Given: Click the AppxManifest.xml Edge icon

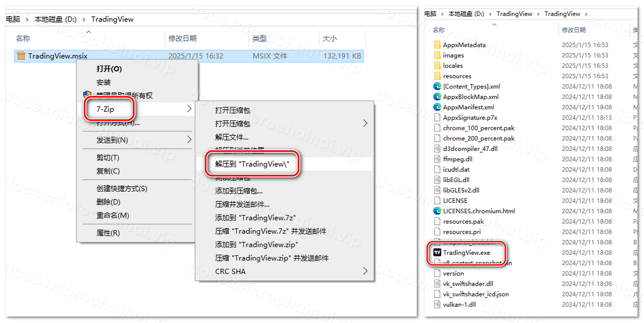Looking at the screenshot, I should (437, 107).
